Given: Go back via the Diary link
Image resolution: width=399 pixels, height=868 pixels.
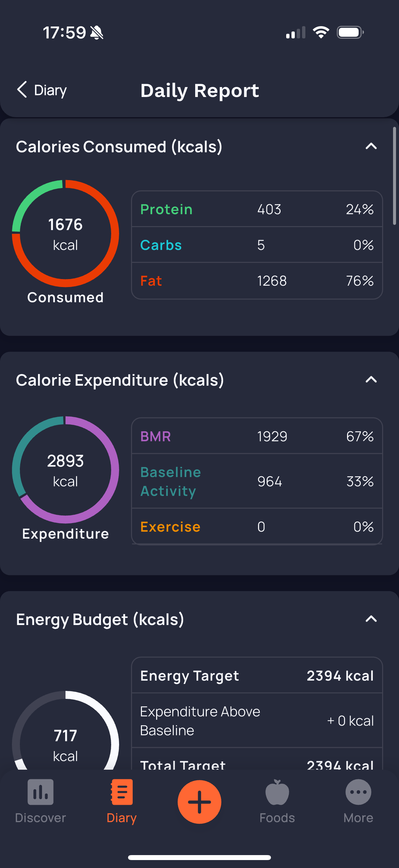Looking at the screenshot, I should pyautogui.click(x=51, y=90).
